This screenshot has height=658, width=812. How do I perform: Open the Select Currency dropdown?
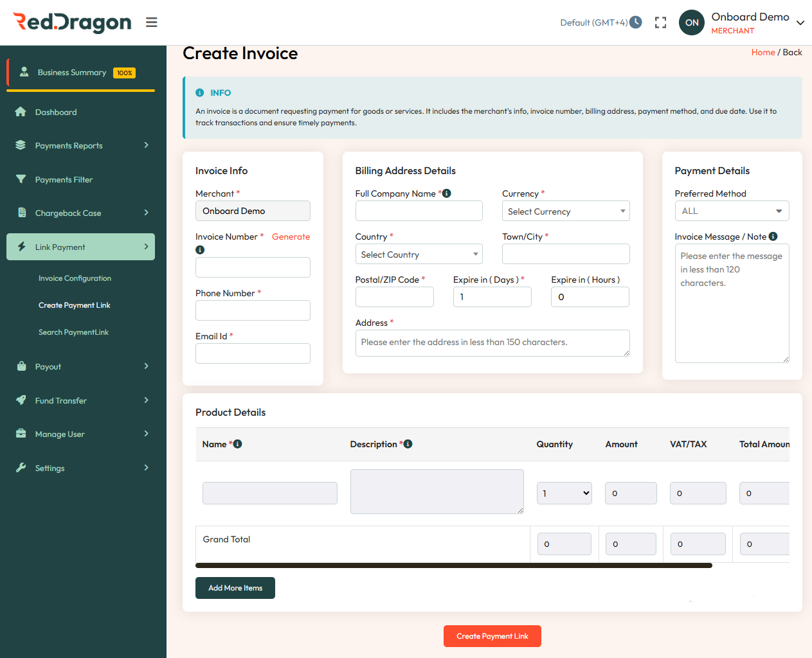pos(565,211)
